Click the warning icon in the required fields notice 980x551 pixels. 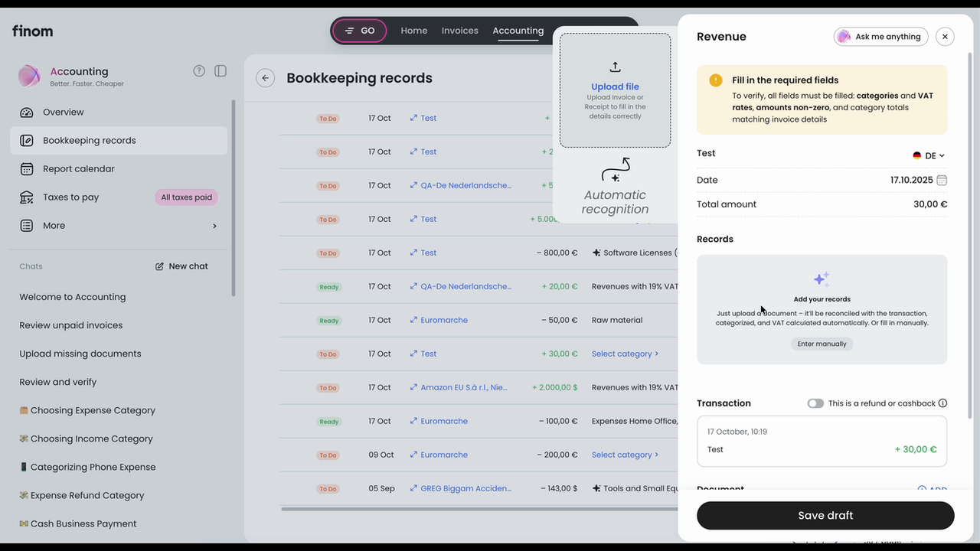(x=716, y=80)
